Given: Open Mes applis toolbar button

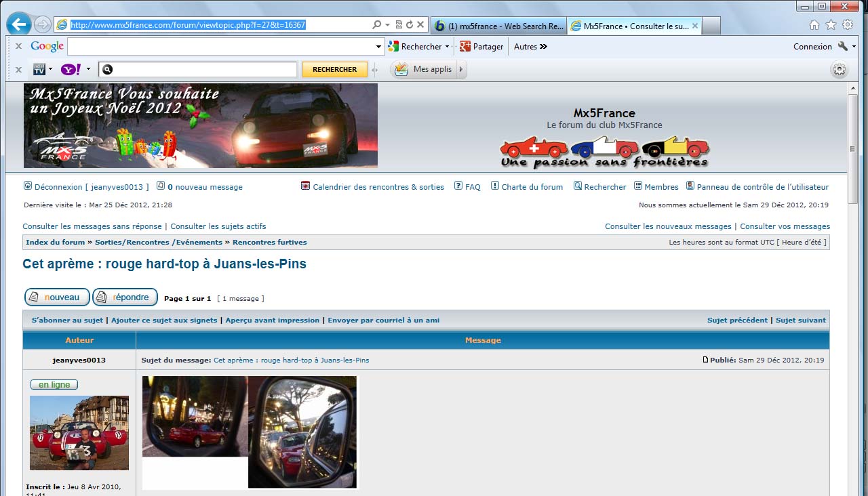Looking at the screenshot, I should (x=424, y=69).
